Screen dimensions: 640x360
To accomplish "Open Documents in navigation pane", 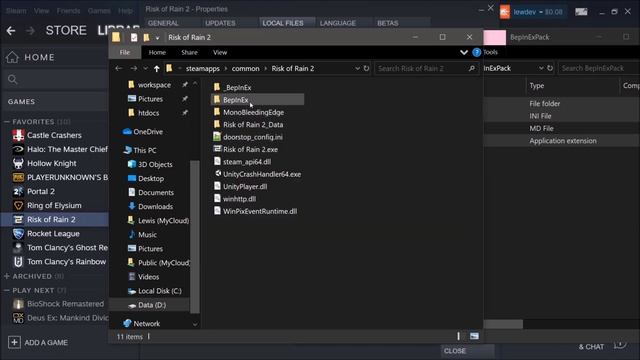I will coord(151,192).
